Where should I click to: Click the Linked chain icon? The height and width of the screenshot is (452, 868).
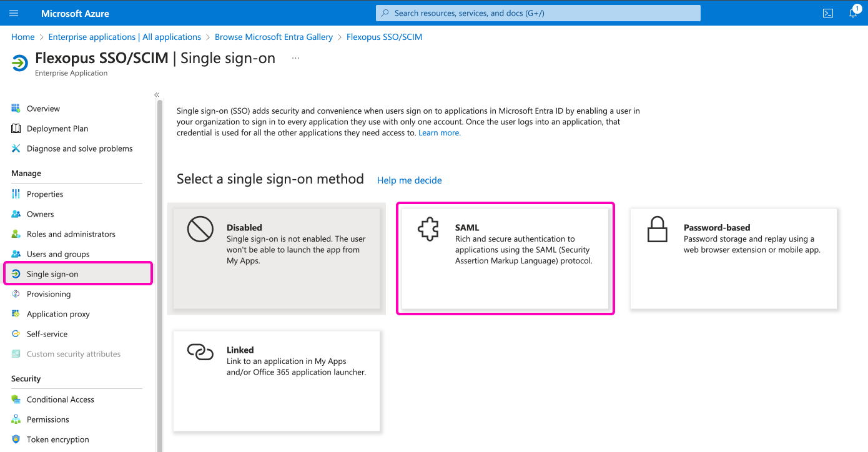[200, 352]
